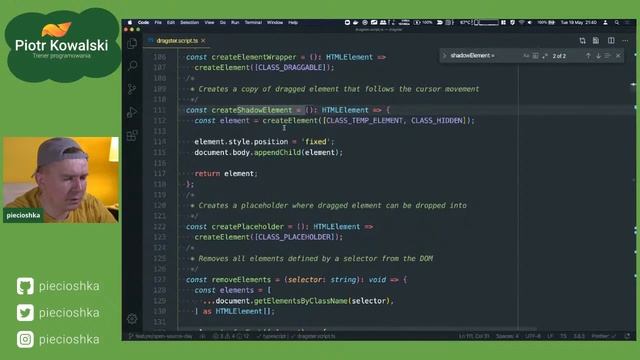Click createElementWrapper on line 106

pyautogui.click(x=254, y=57)
